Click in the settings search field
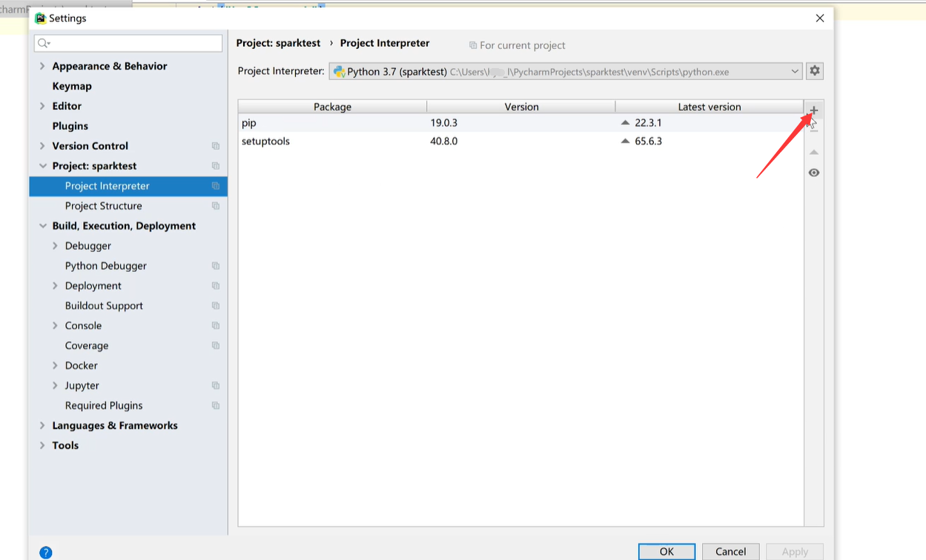This screenshot has height=560, width=926. [128, 44]
